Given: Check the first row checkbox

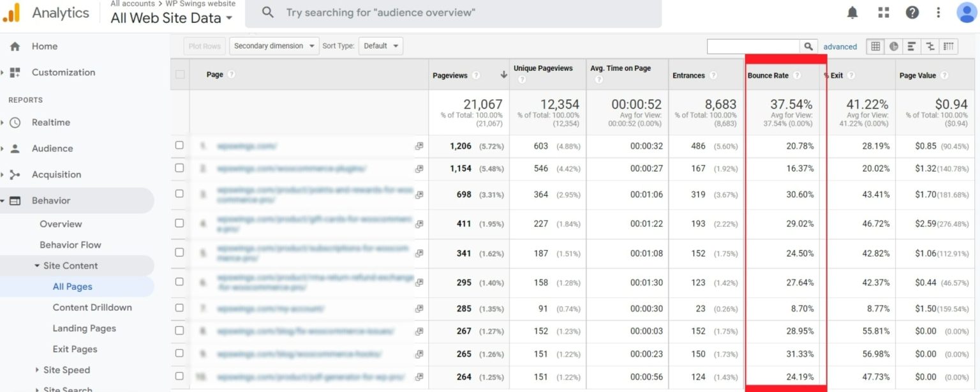Looking at the screenshot, I should click(179, 146).
